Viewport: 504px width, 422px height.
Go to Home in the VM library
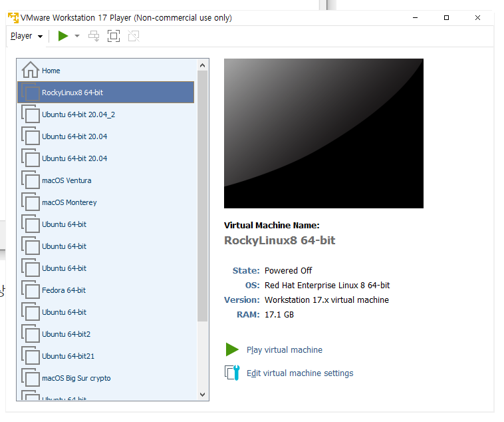106,71
